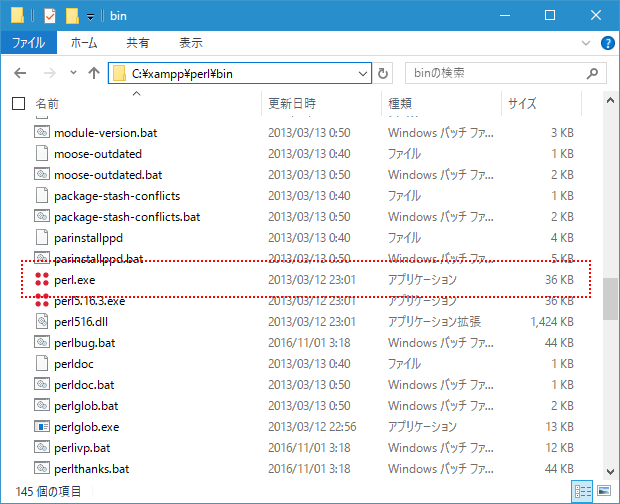
Task: Select the perl516.dll file name
Action: point(81,322)
